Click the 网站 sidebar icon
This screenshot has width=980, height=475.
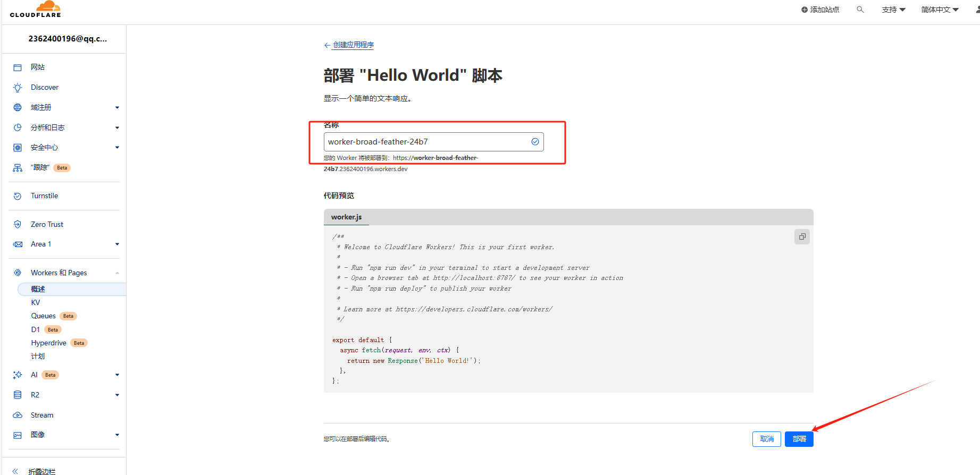[x=18, y=67]
